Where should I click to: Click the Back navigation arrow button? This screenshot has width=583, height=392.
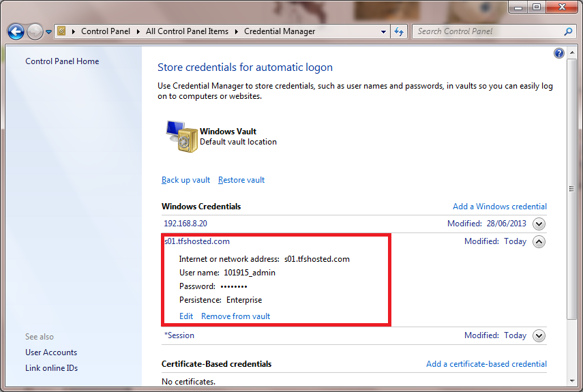click(16, 31)
